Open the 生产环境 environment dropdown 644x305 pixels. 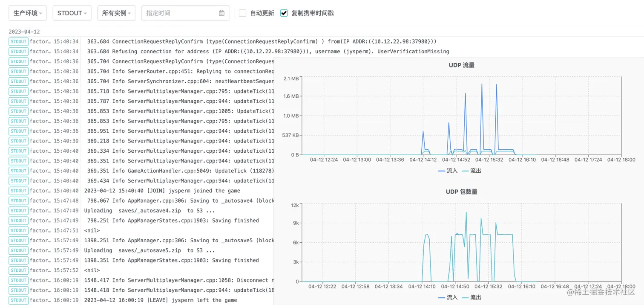coord(28,13)
